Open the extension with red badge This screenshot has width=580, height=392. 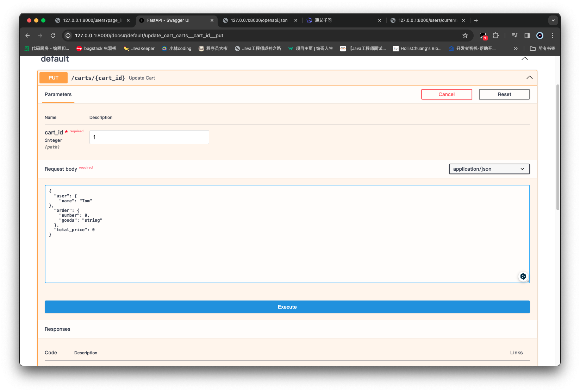tap(483, 36)
